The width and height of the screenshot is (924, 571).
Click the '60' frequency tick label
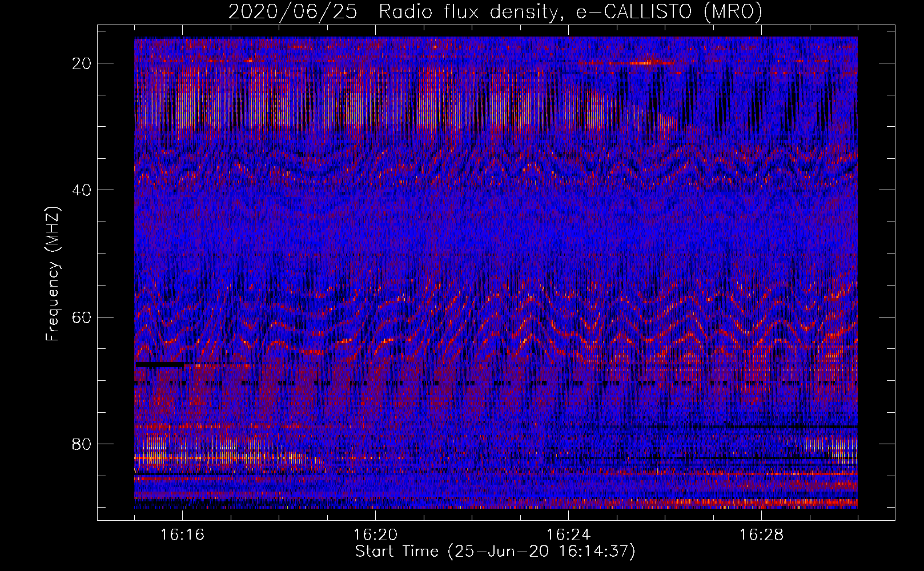82,317
